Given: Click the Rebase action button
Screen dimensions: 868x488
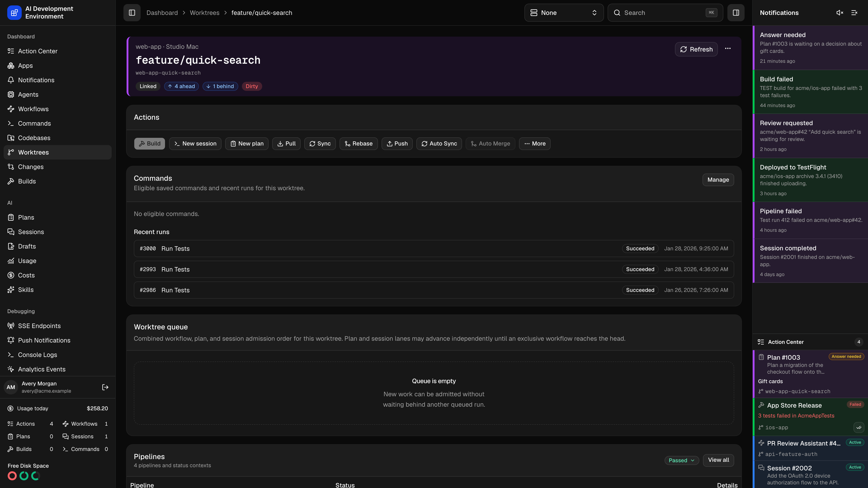Looking at the screenshot, I should pyautogui.click(x=359, y=143).
